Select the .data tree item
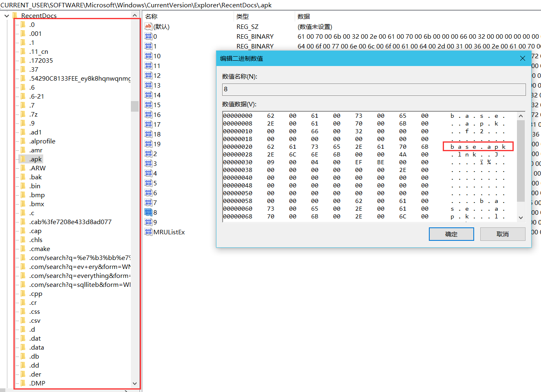This screenshot has height=392, width=541. point(37,348)
